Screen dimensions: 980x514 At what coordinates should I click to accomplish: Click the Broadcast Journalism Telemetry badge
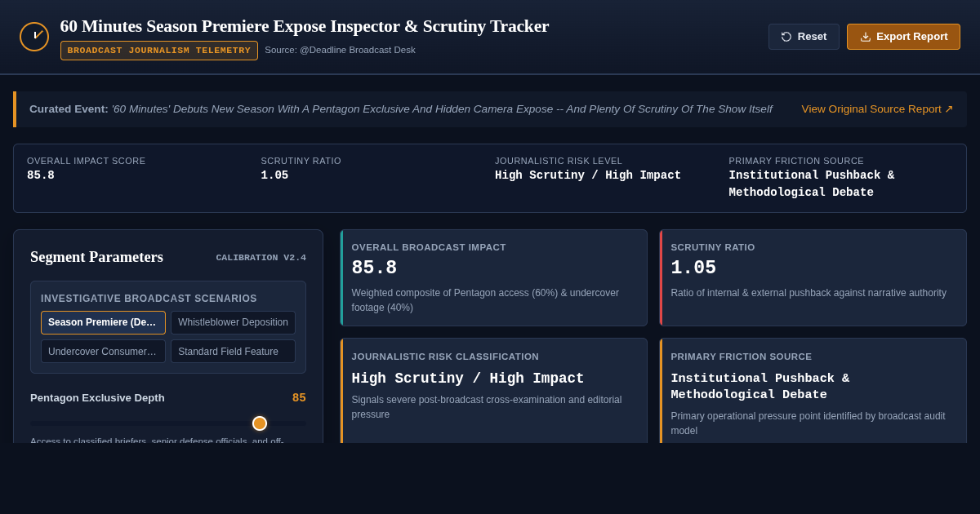(x=159, y=51)
